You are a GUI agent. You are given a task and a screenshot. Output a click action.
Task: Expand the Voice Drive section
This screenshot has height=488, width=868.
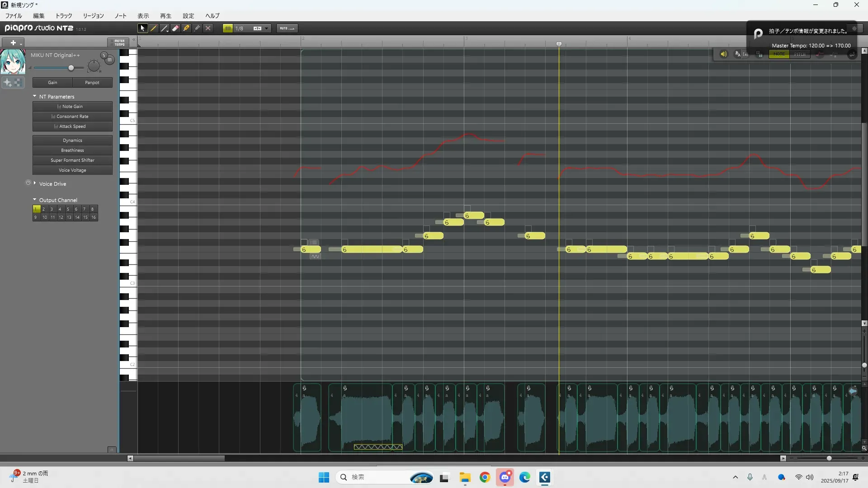(x=35, y=183)
